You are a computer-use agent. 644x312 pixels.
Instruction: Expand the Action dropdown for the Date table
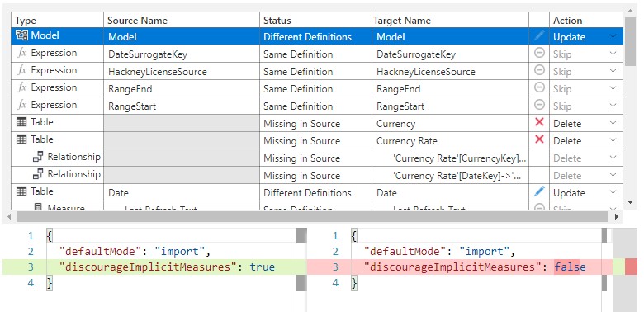pyautogui.click(x=613, y=192)
